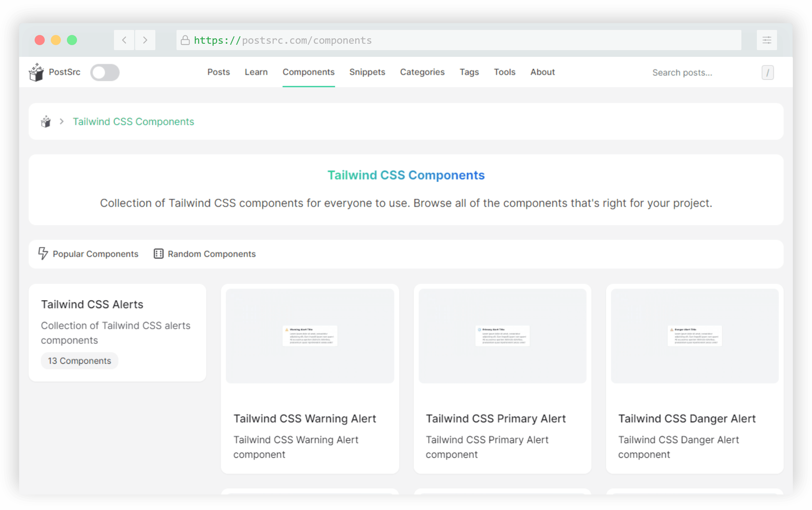812x510 pixels.
Task: Click the padlock icon in the address bar
Action: click(185, 40)
